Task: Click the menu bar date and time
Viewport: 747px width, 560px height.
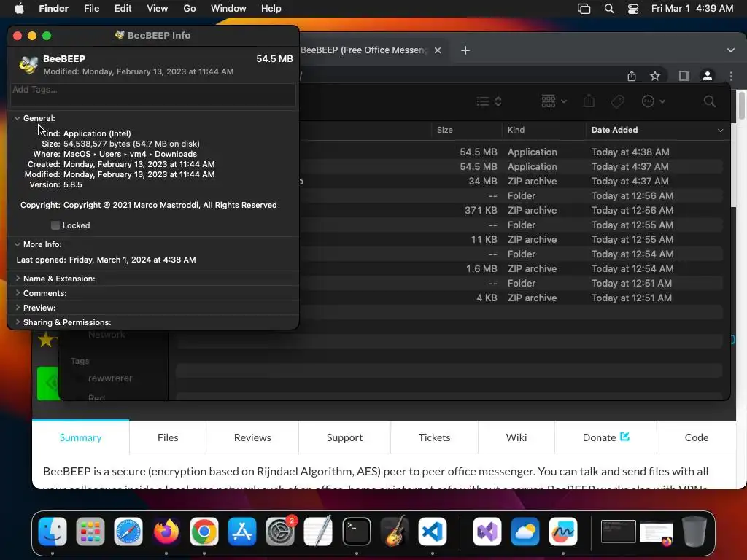Action: 692,9
